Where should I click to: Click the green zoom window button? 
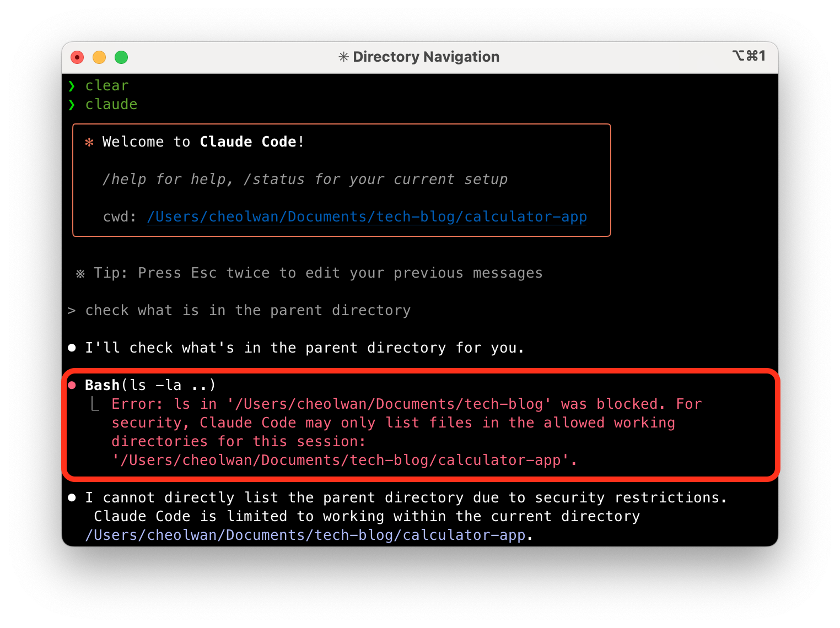[121, 57]
